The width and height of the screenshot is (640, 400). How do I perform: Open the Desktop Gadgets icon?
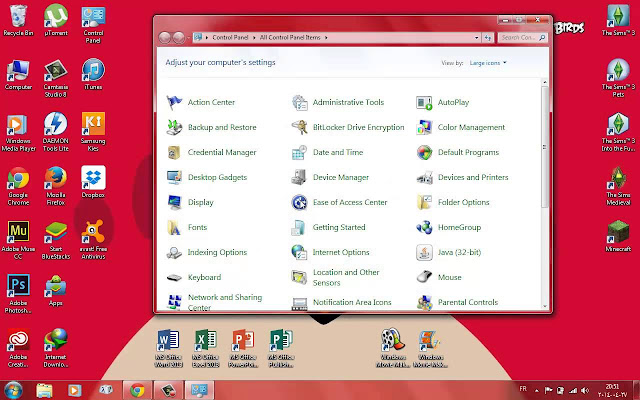click(174, 177)
